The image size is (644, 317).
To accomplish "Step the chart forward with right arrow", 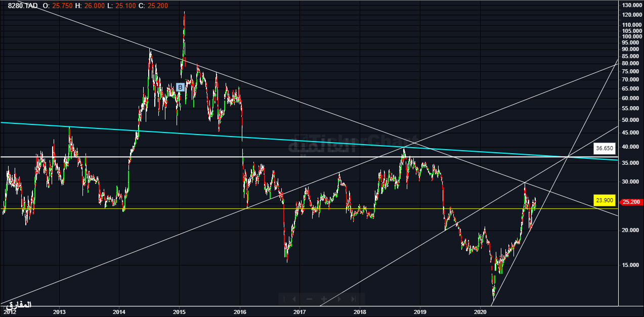I will (339, 299).
